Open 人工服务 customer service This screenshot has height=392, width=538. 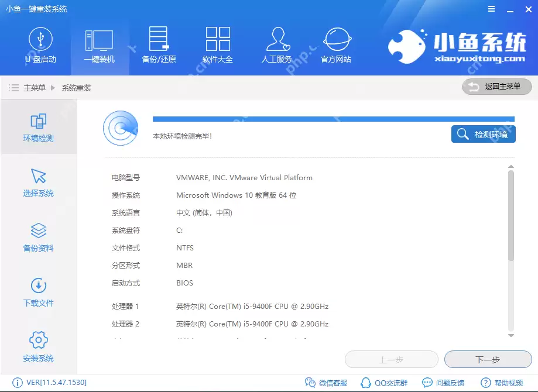277,46
